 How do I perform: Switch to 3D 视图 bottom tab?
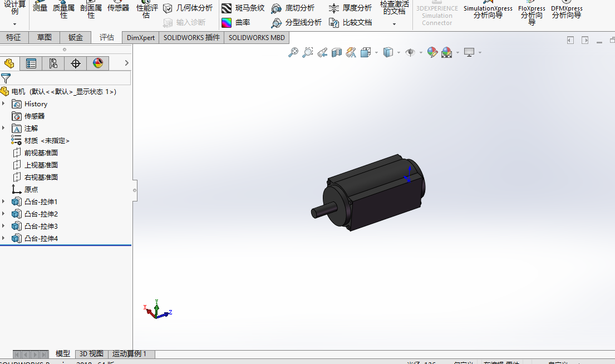tap(91, 354)
